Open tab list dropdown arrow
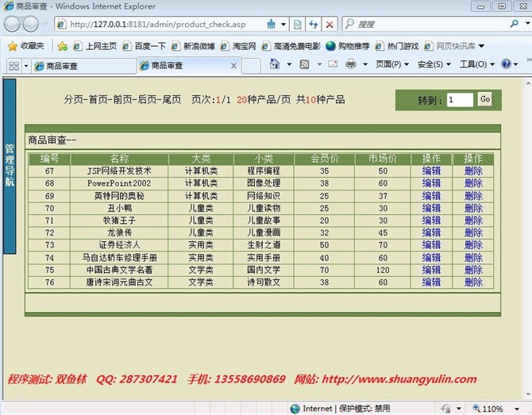 pos(25,65)
